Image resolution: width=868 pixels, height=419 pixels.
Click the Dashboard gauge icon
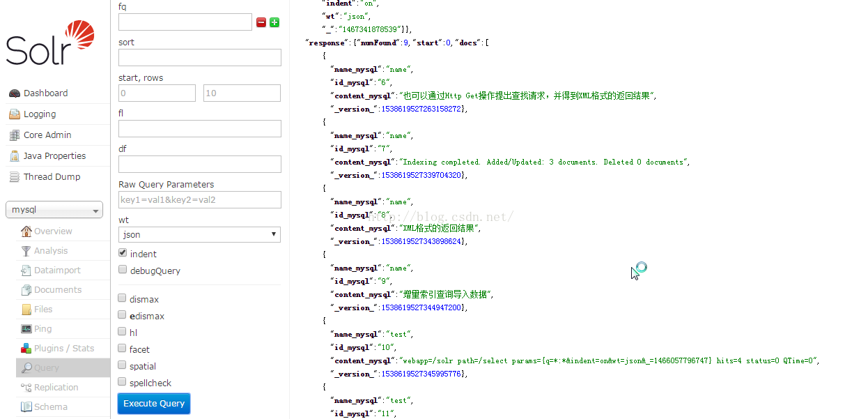(14, 93)
